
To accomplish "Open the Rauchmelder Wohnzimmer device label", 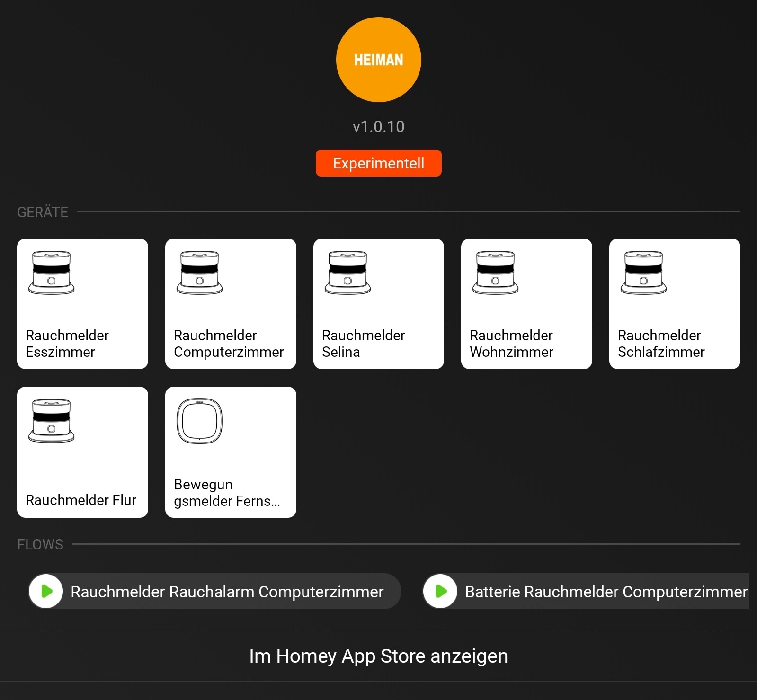I will coord(511,344).
